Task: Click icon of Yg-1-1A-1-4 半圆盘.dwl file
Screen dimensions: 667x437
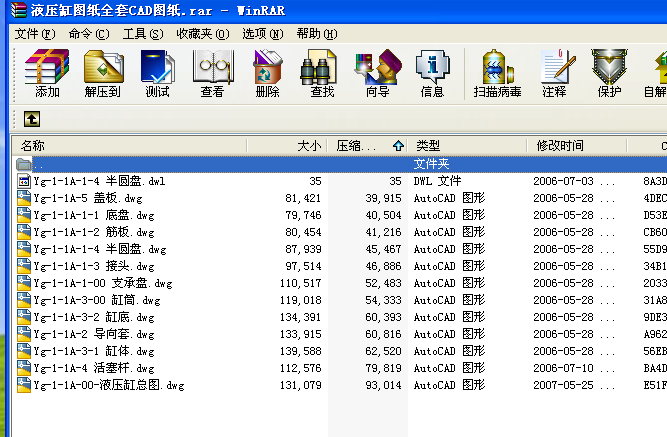Action: [x=24, y=181]
